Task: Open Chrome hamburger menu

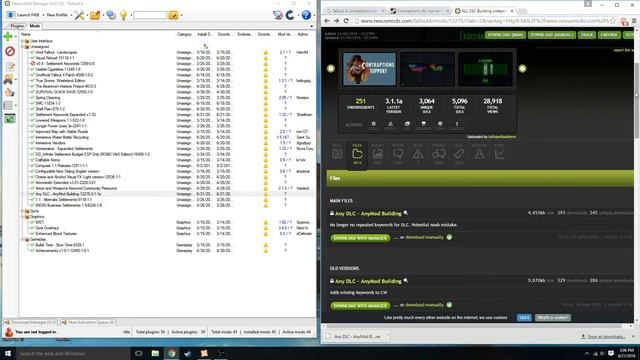Action: coord(634,21)
